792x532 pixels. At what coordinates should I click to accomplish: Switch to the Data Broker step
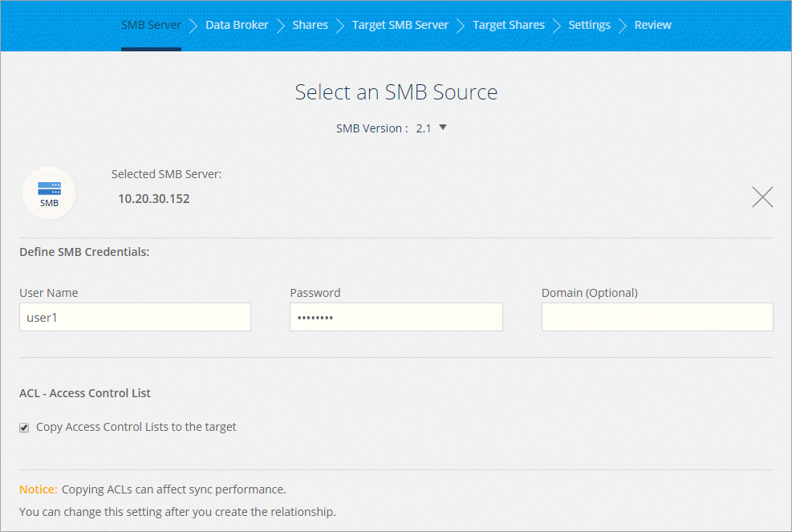click(237, 25)
